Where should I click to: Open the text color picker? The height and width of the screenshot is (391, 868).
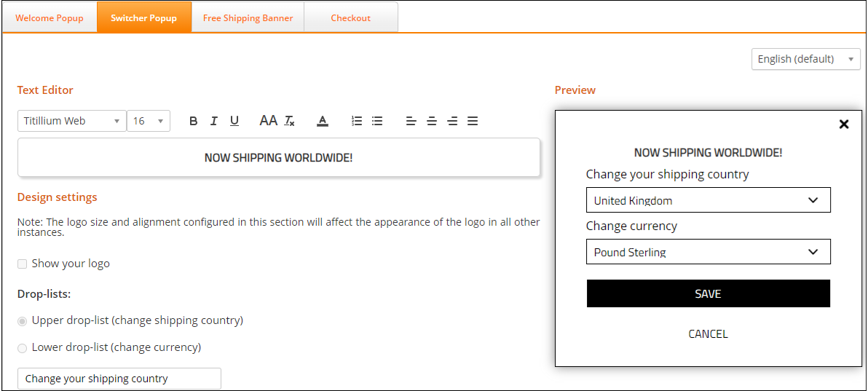tap(323, 121)
